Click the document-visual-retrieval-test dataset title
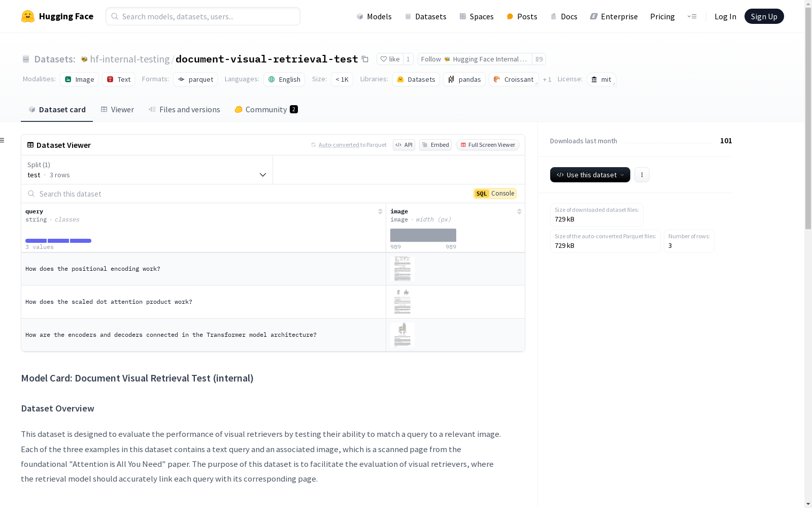812x508 pixels. 267,59
